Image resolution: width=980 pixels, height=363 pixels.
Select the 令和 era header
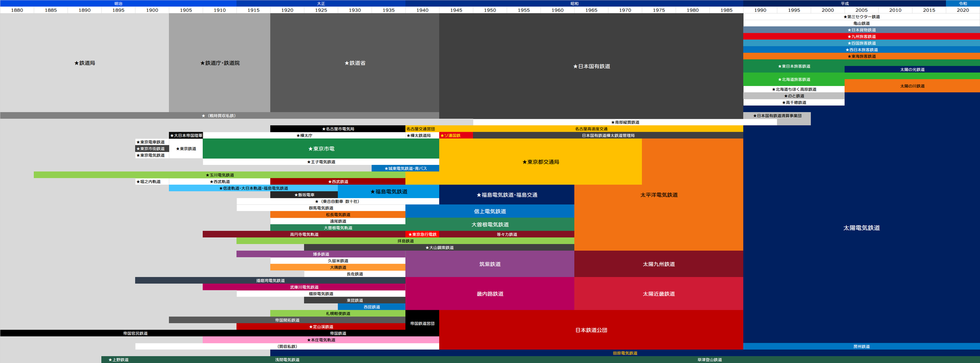(x=963, y=3)
